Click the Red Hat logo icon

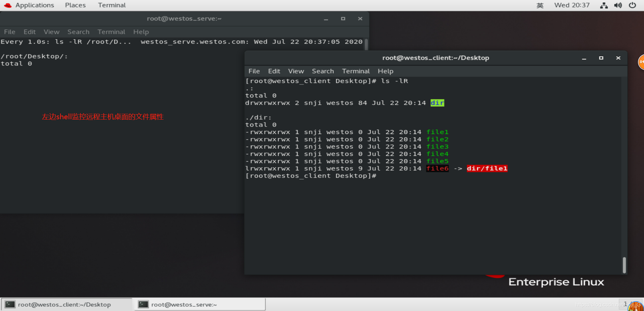click(x=8, y=5)
